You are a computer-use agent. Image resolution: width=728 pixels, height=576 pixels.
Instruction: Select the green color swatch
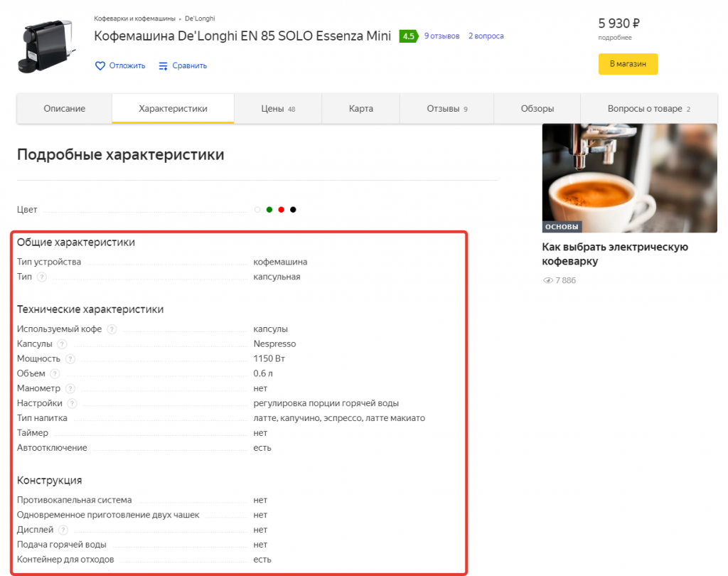click(269, 210)
